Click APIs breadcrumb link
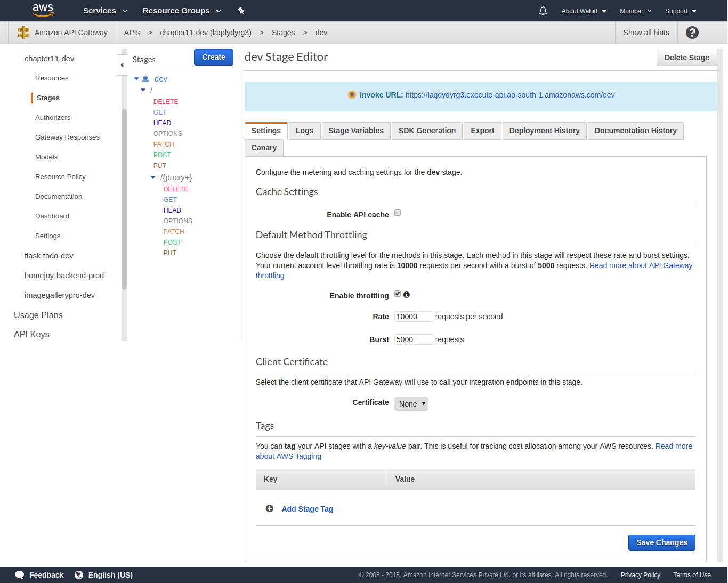Image resolution: width=728 pixels, height=583 pixels. tap(132, 33)
